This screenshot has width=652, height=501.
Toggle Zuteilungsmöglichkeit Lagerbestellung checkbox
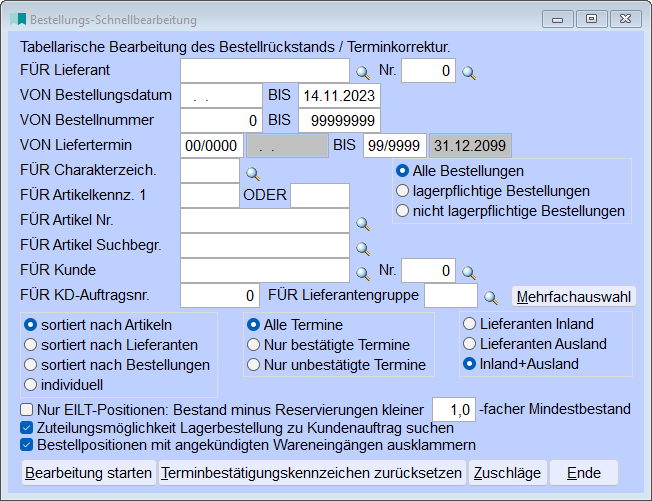tap(27, 428)
